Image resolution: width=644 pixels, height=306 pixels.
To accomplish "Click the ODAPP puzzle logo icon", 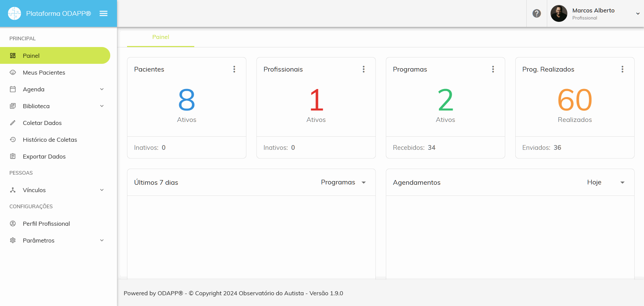I will click(14, 13).
